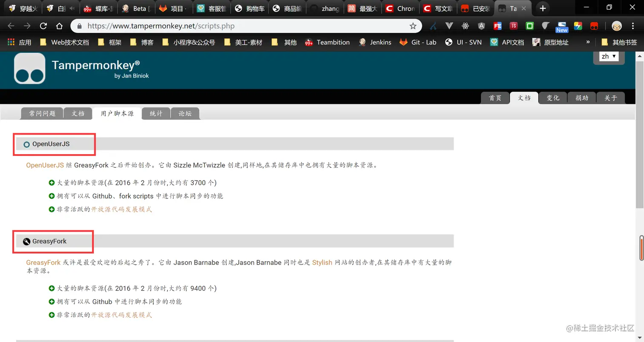Close the active Tampermonkey tab
The image size is (644, 342).
pyautogui.click(x=523, y=8)
